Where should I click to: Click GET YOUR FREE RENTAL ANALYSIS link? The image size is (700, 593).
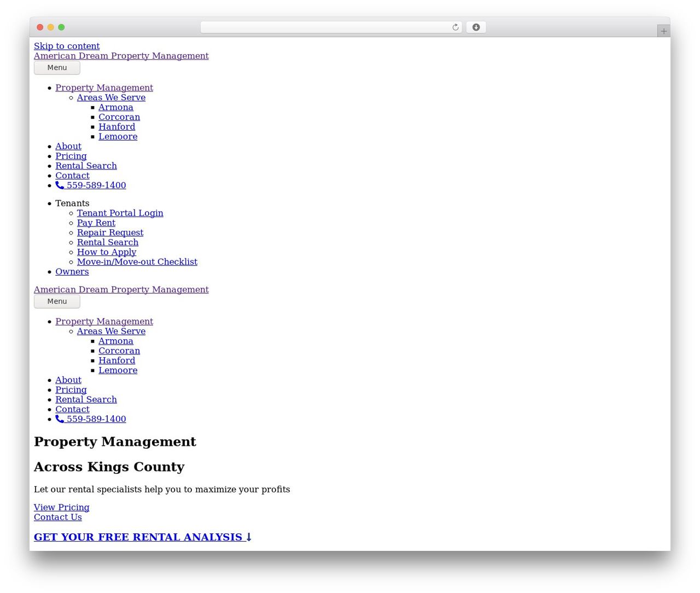click(x=142, y=537)
